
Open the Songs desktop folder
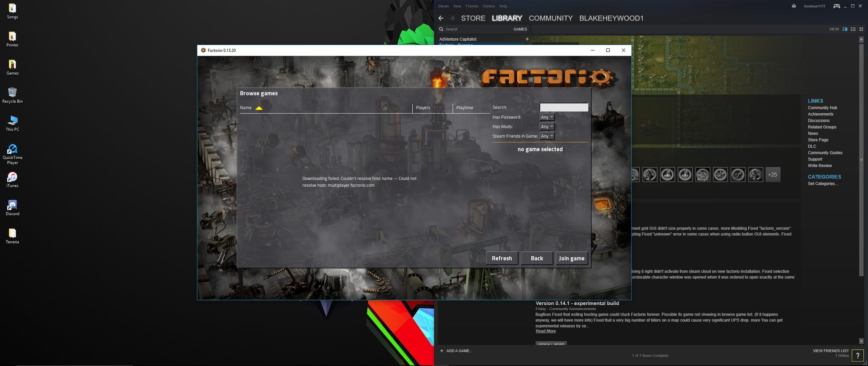click(x=12, y=11)
